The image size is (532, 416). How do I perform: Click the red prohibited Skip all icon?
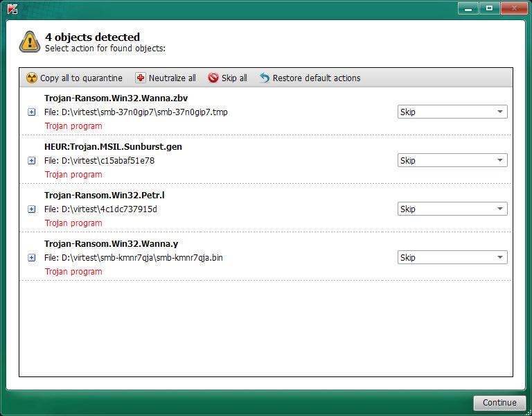213,78
